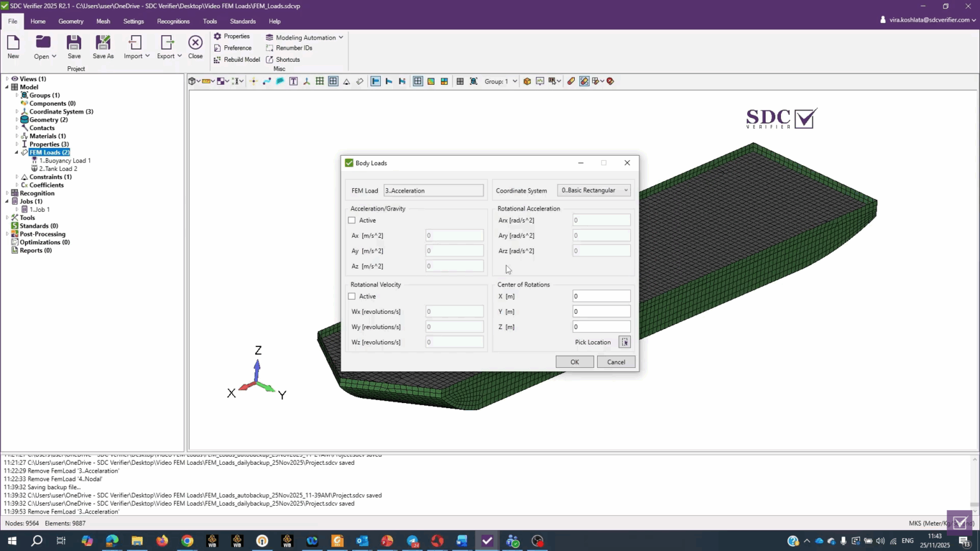Open the Export dropdown arrow
Viewport: 980px width, 551px height.
[x=179, y=56]
